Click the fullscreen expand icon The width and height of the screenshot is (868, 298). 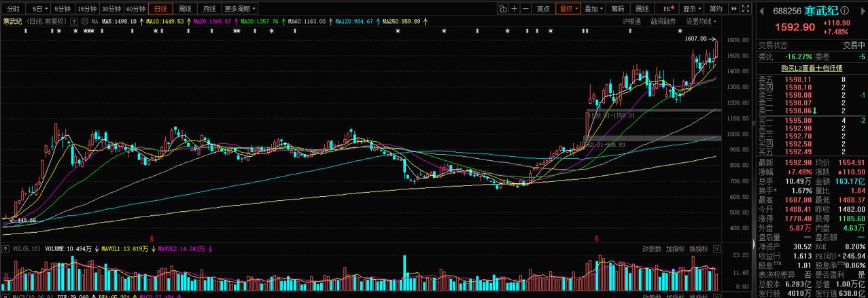pyautogui.click(x=745, y=9)
